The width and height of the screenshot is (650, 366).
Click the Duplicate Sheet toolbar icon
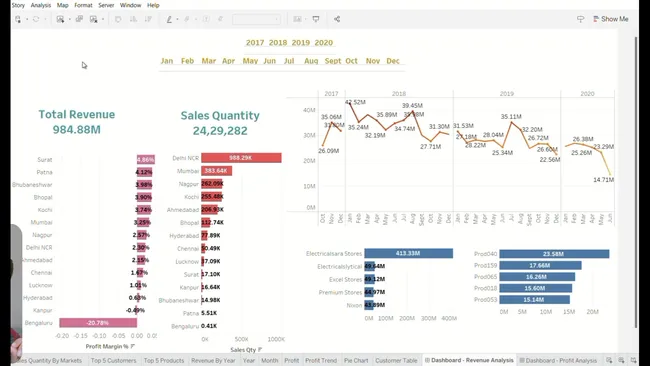click(79, 19)
